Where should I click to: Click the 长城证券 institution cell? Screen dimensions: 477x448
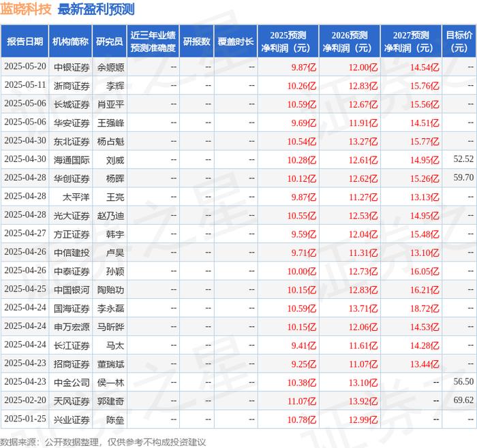[72, 104]
